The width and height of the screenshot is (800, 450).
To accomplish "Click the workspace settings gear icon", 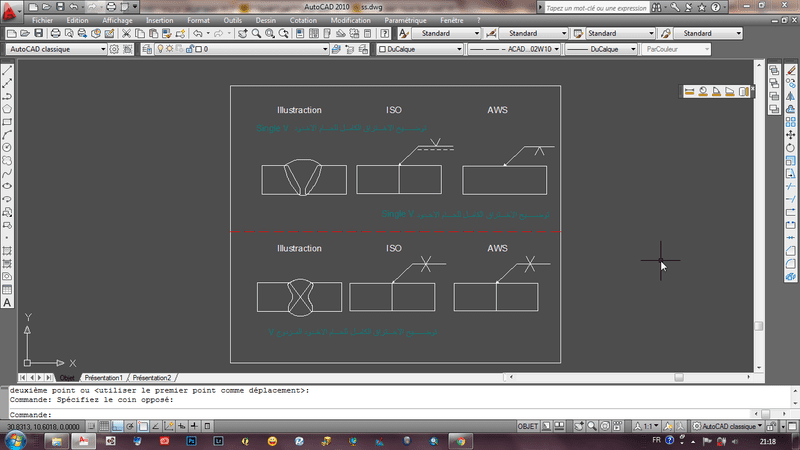I will point(114,48).
